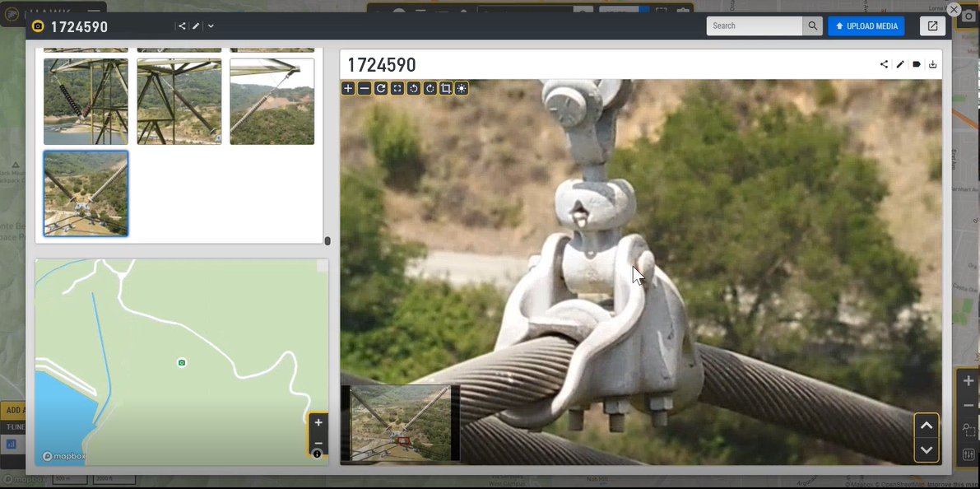Click the magnifier search button
This screenshot has height=489, width=980.
[812, 26]
